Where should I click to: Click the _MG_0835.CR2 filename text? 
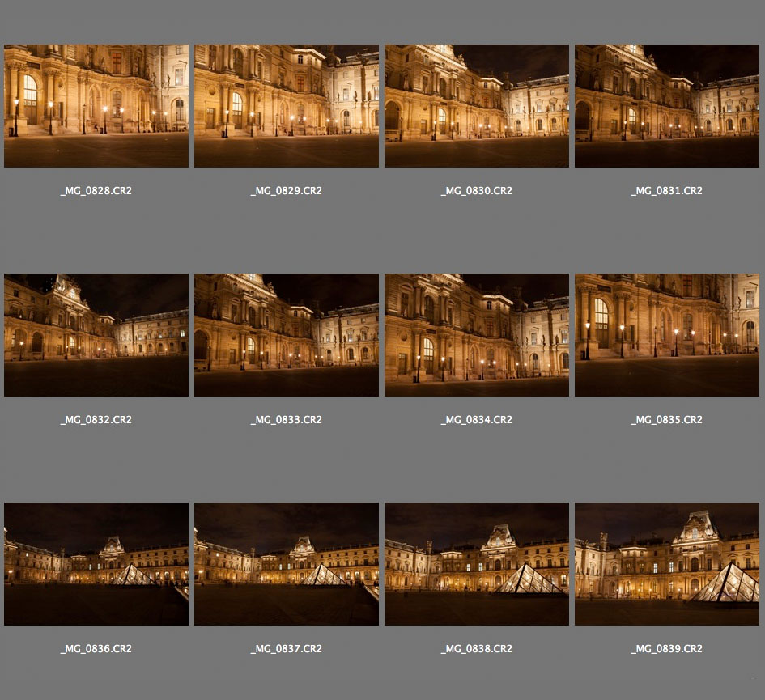pyautogui.click(x=667, y=420)
